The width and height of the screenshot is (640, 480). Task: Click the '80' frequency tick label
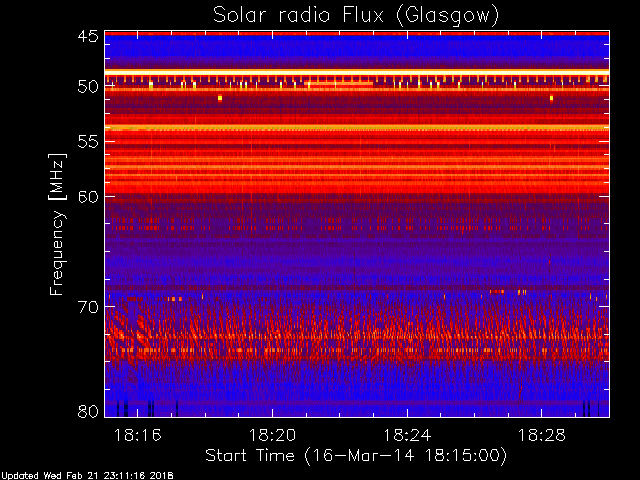88,411
